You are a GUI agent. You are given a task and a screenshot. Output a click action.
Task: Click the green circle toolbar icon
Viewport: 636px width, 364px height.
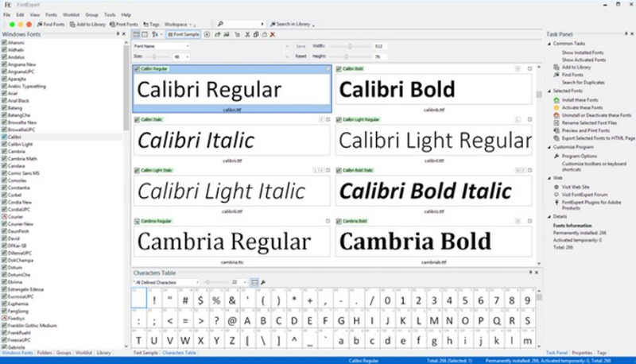click(x=12, y=25)
